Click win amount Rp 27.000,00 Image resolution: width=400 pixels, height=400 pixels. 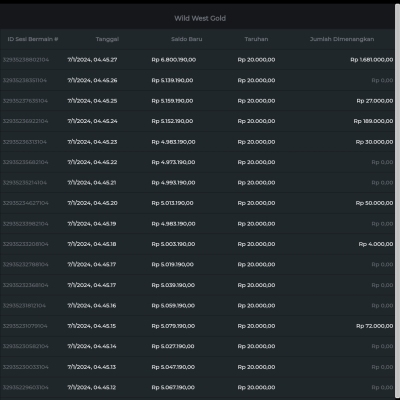coord(375,101)
